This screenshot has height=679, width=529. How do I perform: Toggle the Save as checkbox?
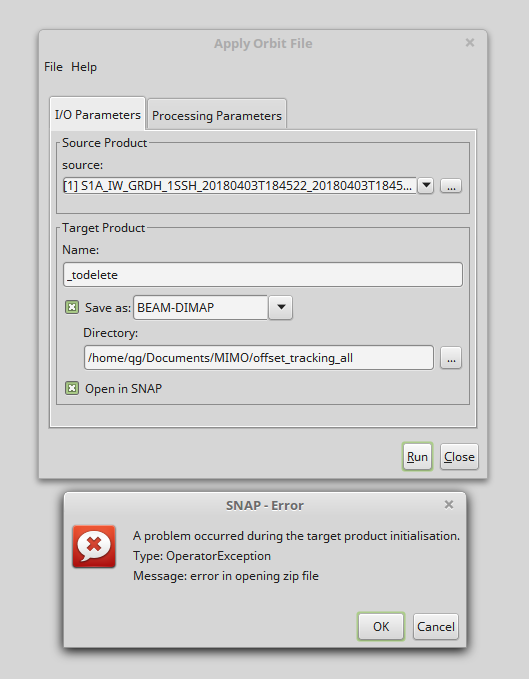(x=72, y=307)
